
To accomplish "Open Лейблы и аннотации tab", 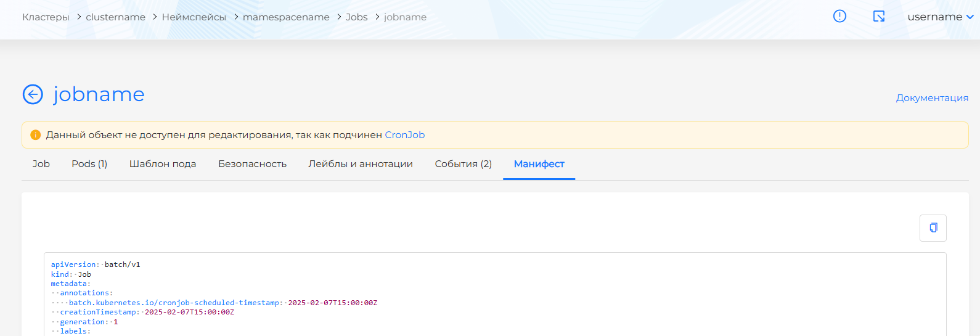I will [361, 164].
